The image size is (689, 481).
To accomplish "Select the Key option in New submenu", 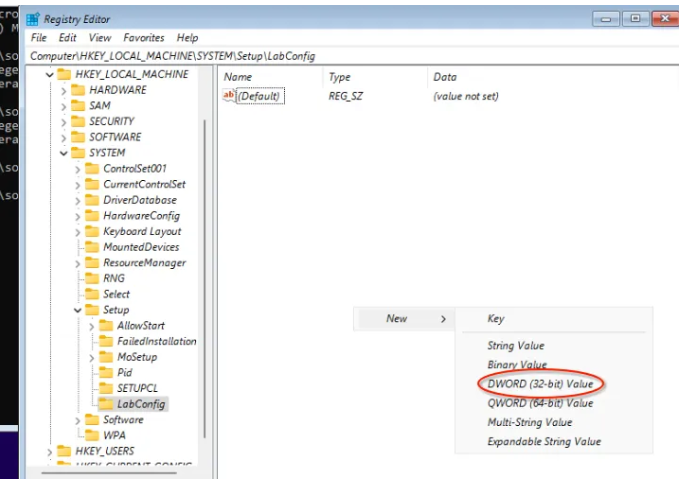I will pos(496,319).
